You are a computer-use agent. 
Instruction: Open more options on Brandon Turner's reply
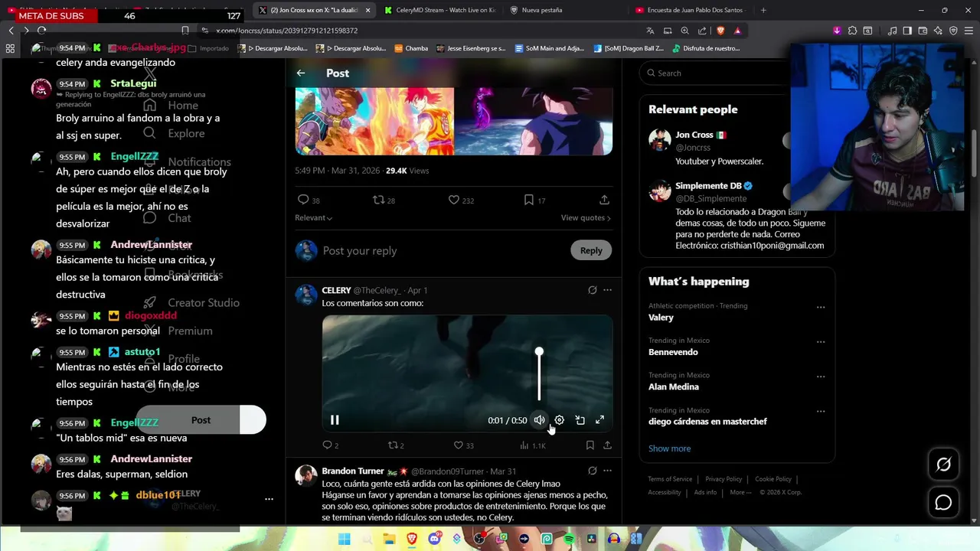pyautogui.click(x=607, y=471)
